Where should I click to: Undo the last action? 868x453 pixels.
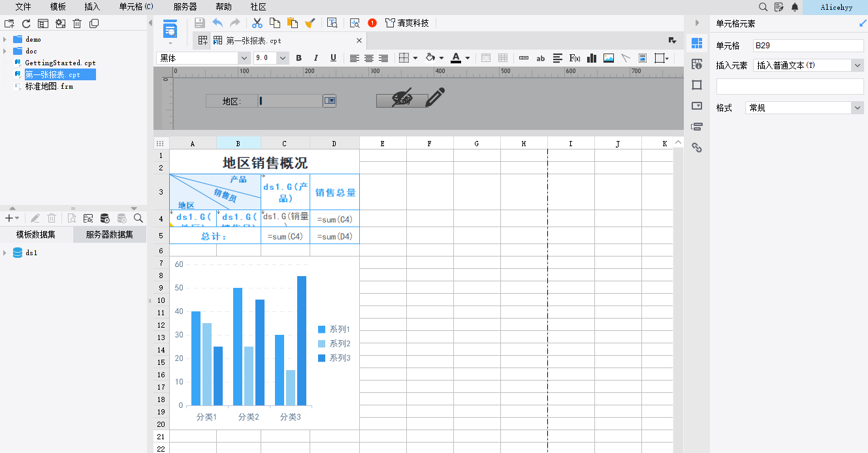click(x=217, y=23)
